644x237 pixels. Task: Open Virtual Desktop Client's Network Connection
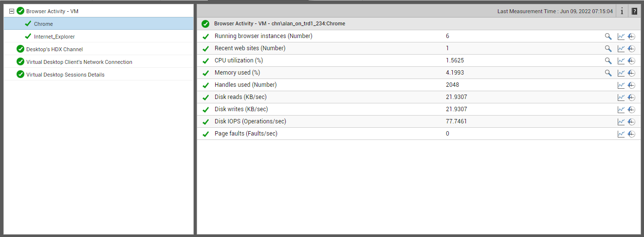coord(79,62)
